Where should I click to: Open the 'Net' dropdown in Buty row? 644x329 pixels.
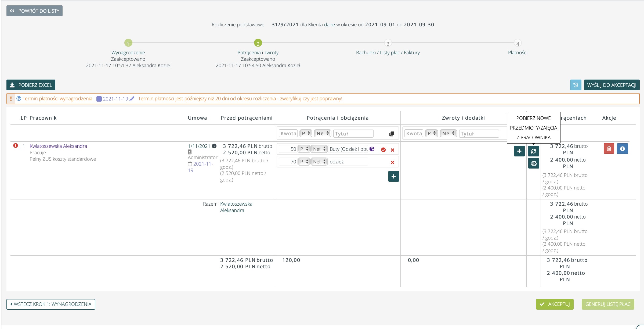(319, 149)
